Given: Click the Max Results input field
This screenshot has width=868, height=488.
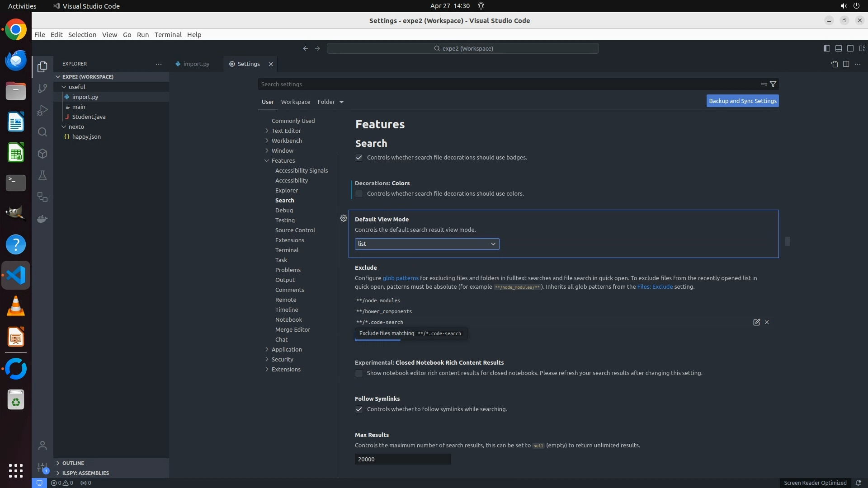Looking at the screenshot, I should pos(402,459).
